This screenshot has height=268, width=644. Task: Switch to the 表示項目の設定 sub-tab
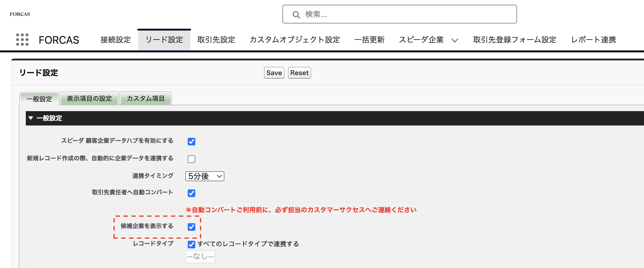[89, 99]
